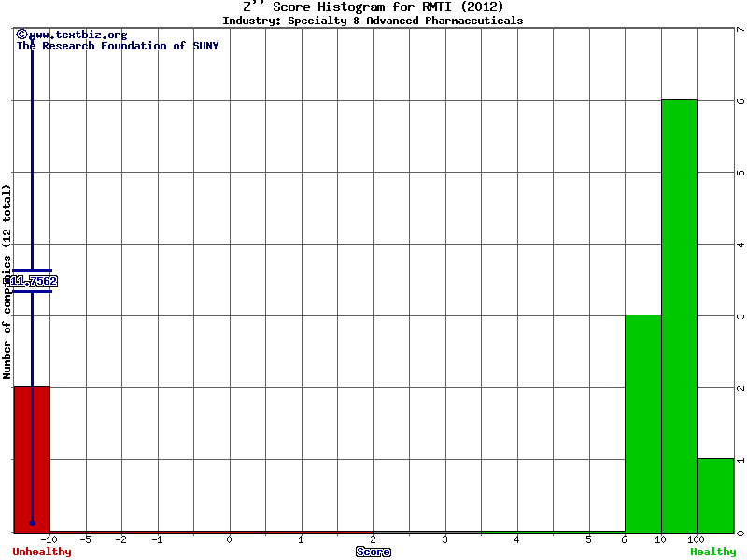747x560 pixels.
Task: Click the right y-axis tick label '4'
Action: 740,245
